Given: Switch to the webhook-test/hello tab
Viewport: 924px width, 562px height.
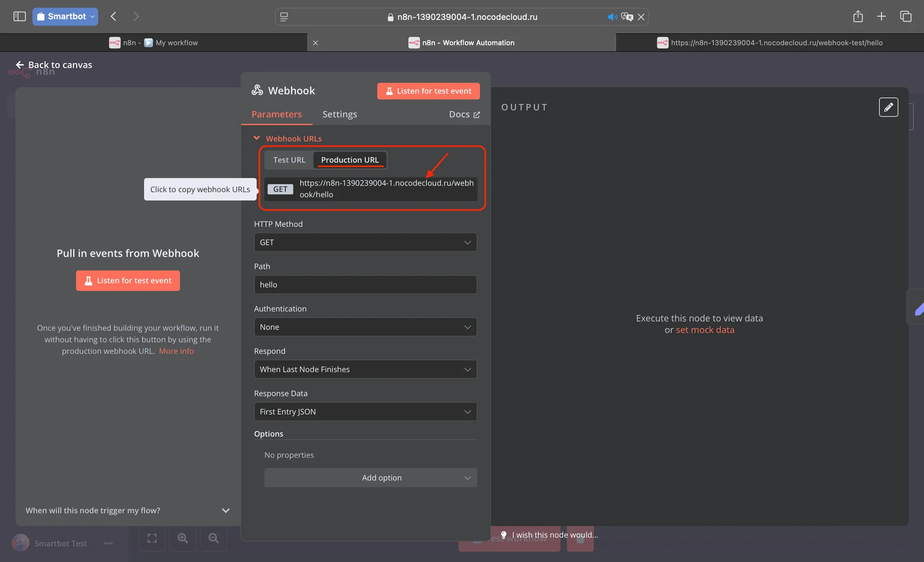Looking at the screenshot, I should tap(770, 42).
